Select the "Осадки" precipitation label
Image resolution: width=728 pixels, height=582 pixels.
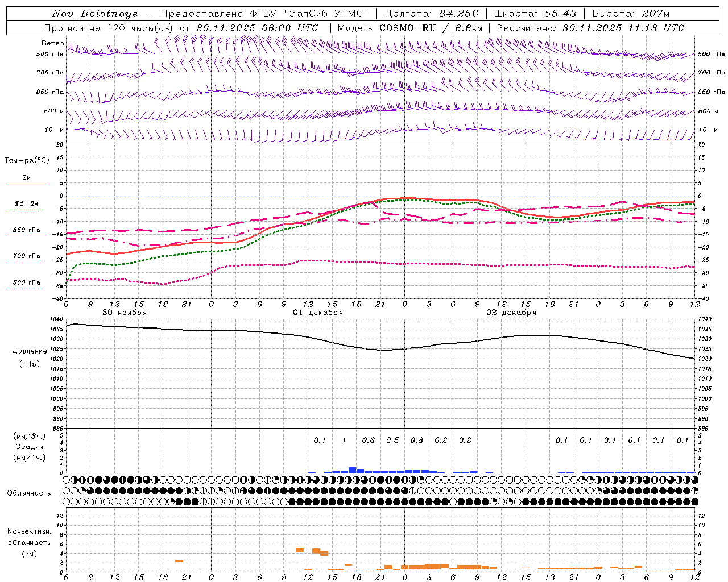(28, 447)
